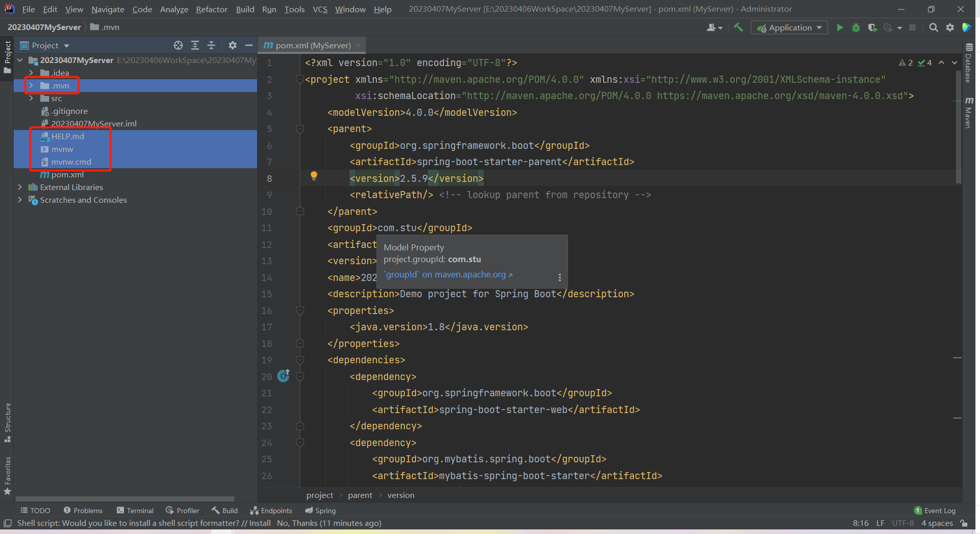Viewport: 980px width, 534px height.
Task: Click the intention lightbulb on line 8
Action: pyautogui.click(x=314, y=176)
